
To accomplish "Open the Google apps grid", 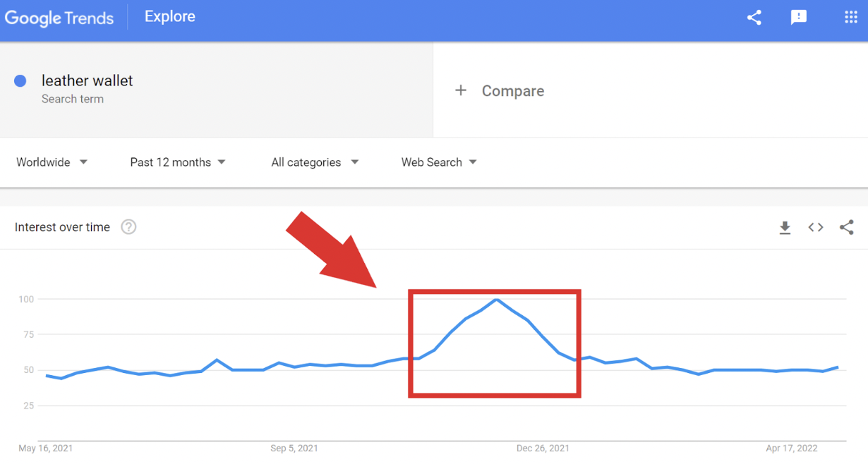I will pyautogui.click(x=851, y=18).
